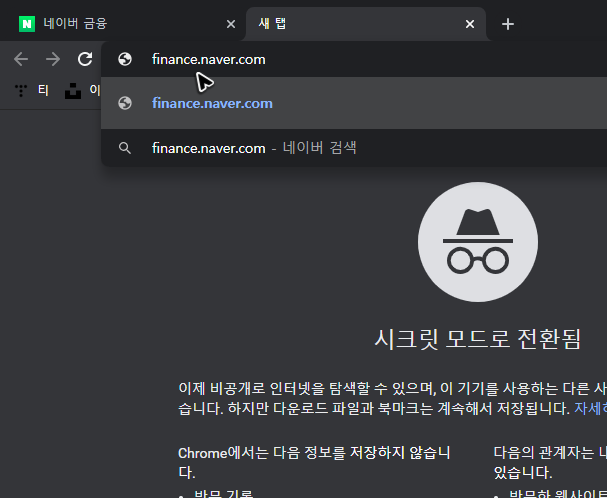The height and width of the screenshot is (498, 607).
Task: Choose the highlighted finance.naver.com URL suggestion
Action: (x=354, y=103)
